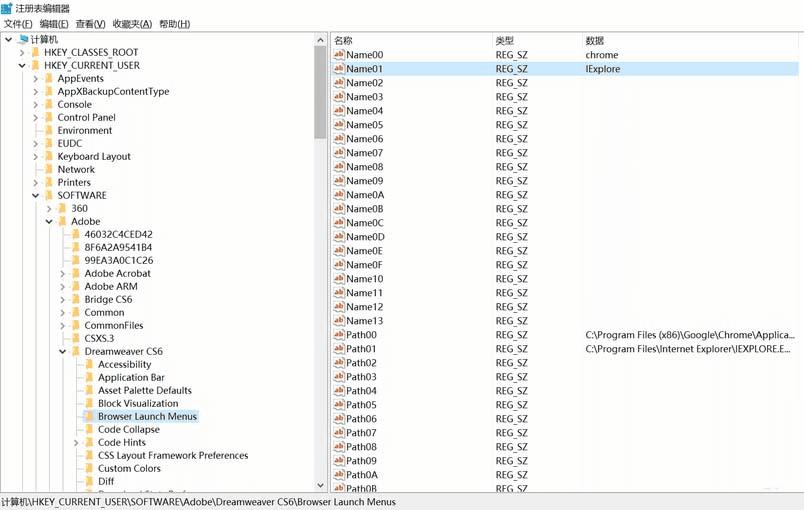Select the 46032C4CED42 key

118,234
